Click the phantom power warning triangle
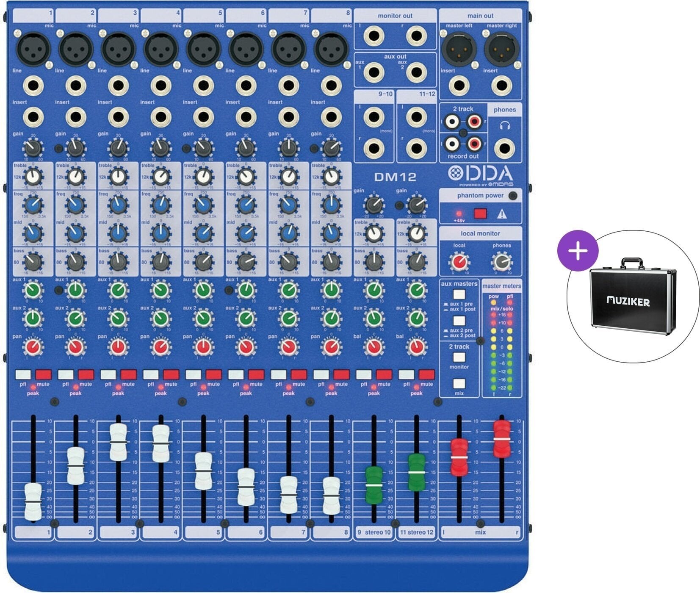Screen dimensions: 700x593 click(502, 214)
